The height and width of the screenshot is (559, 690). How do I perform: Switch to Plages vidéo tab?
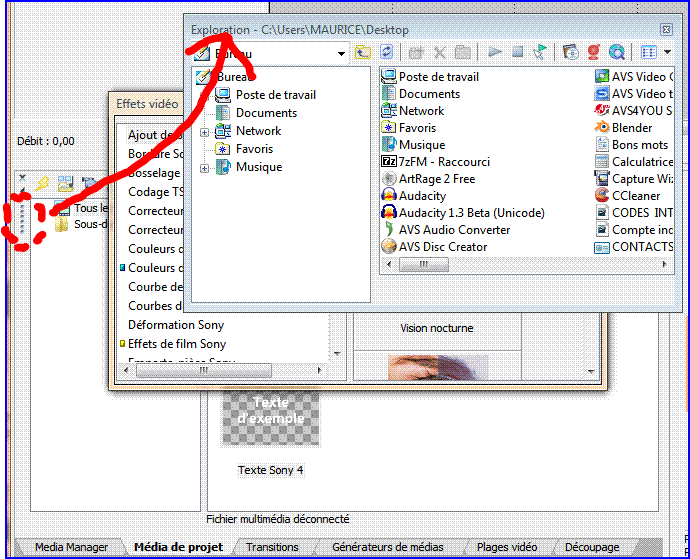point(507,547)
